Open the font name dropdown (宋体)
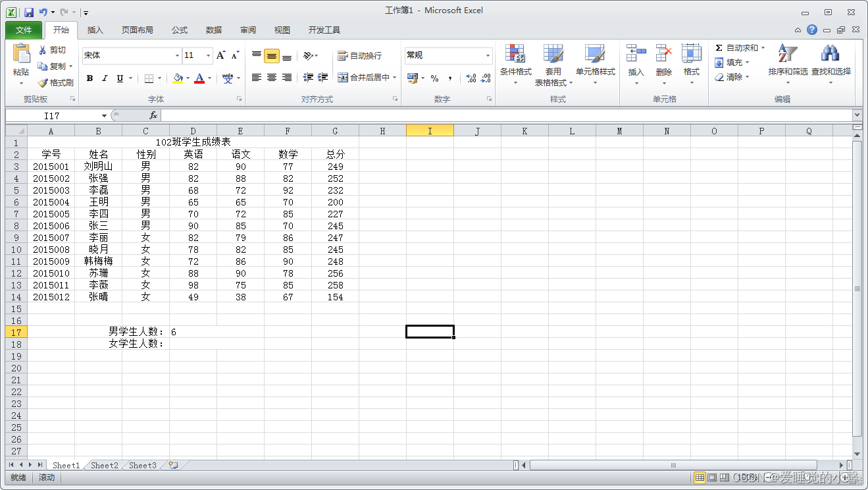Screen dimensions: 868x490 tap(177, 56)
